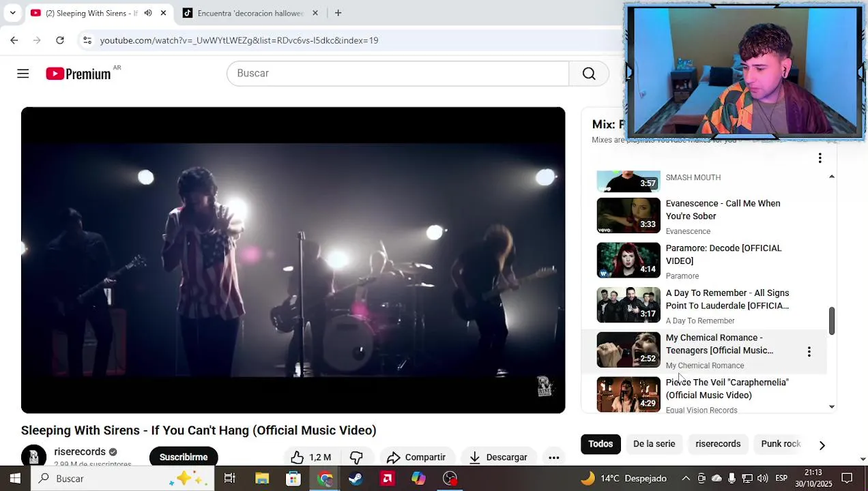Click the address bar URL
Image resolution: width=868 pixels, height=491 pixels.
coord(239,40)
